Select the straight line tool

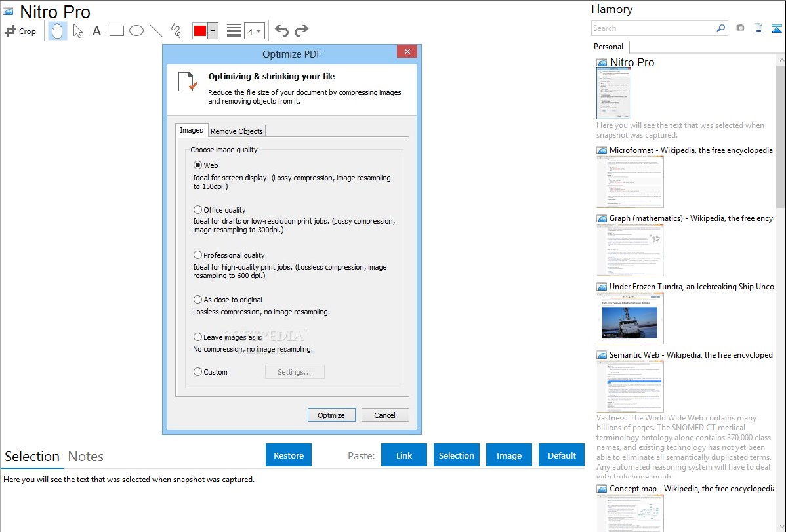pyautogui.click(x=156, y=31)
